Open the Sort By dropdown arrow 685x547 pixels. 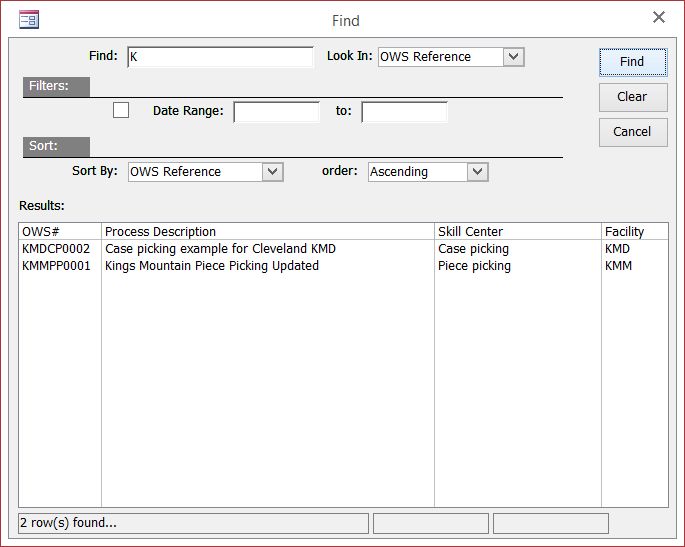273,172
